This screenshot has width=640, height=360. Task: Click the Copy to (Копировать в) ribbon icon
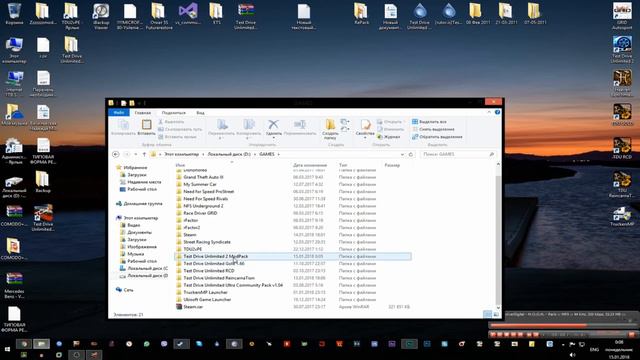pyautogui.click(x=248, y=124)
